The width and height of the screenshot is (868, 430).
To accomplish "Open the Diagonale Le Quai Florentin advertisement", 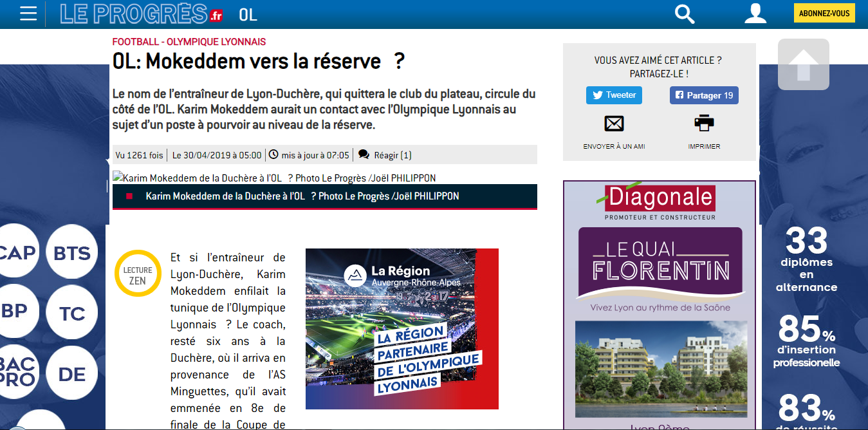I will [x=660, y=305].
